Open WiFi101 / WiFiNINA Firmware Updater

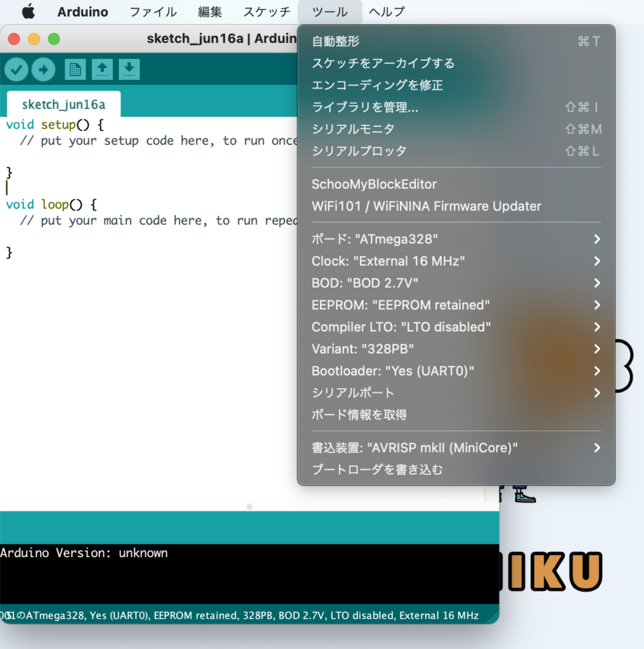pyautogui.click(x=456, y=206)
